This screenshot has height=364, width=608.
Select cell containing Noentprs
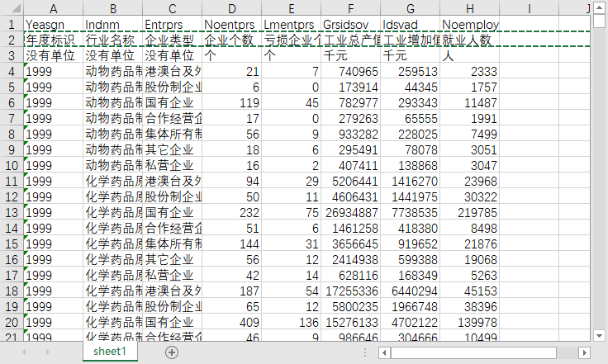[x=232, y=25]
